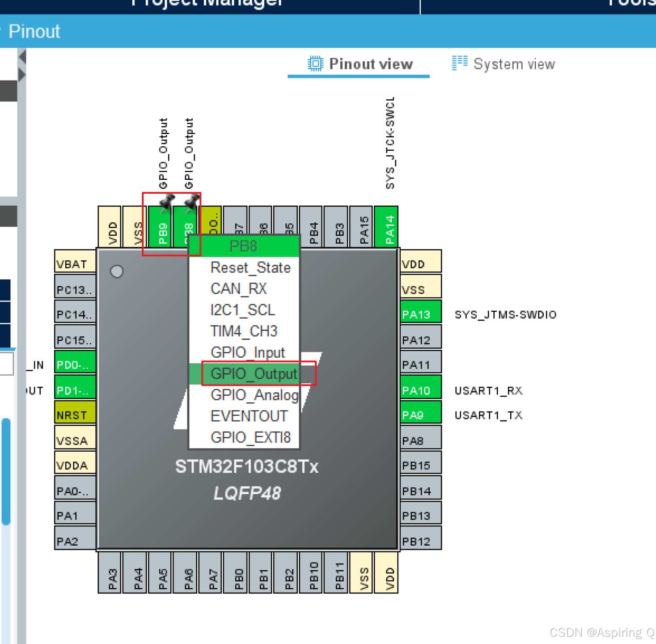Click the SYS_JTMS-SWDIO signal label
The width and height of the screenshot is (656, 644).
[x=505, y=314]
